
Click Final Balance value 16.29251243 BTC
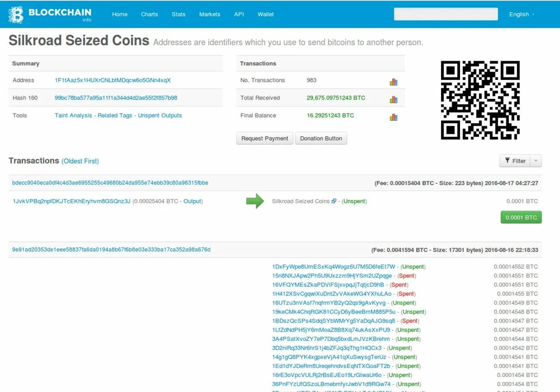pos(330,115)
